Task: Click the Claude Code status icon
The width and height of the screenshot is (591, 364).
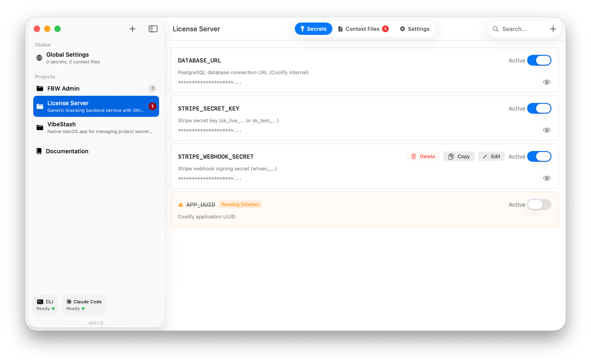Action: (69, 302)
